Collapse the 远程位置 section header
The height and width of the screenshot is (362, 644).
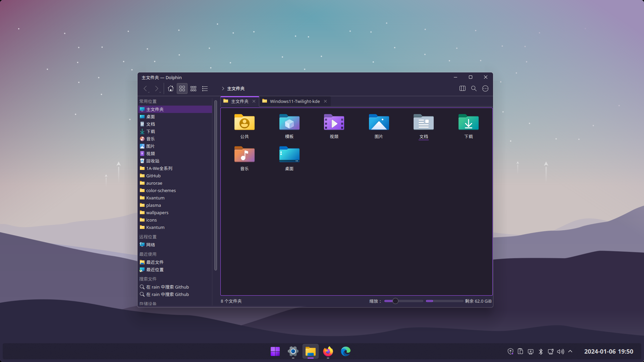148,237
